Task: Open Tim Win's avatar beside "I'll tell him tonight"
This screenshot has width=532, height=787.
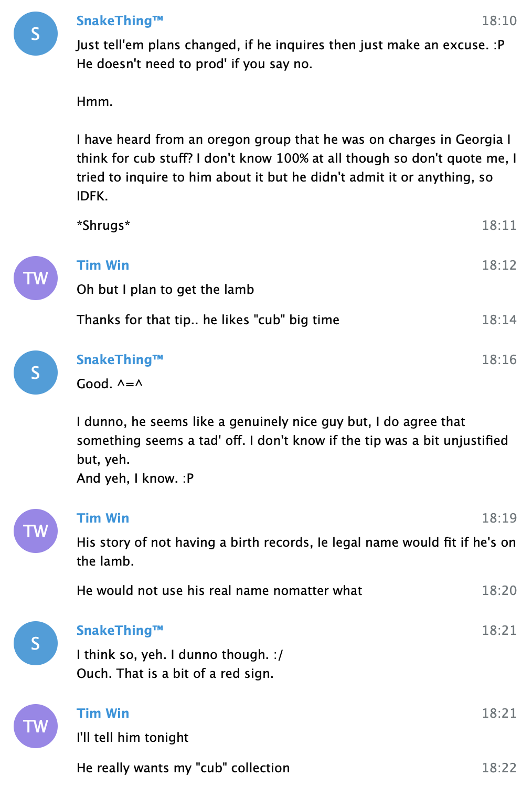Action: click(36, 726)
